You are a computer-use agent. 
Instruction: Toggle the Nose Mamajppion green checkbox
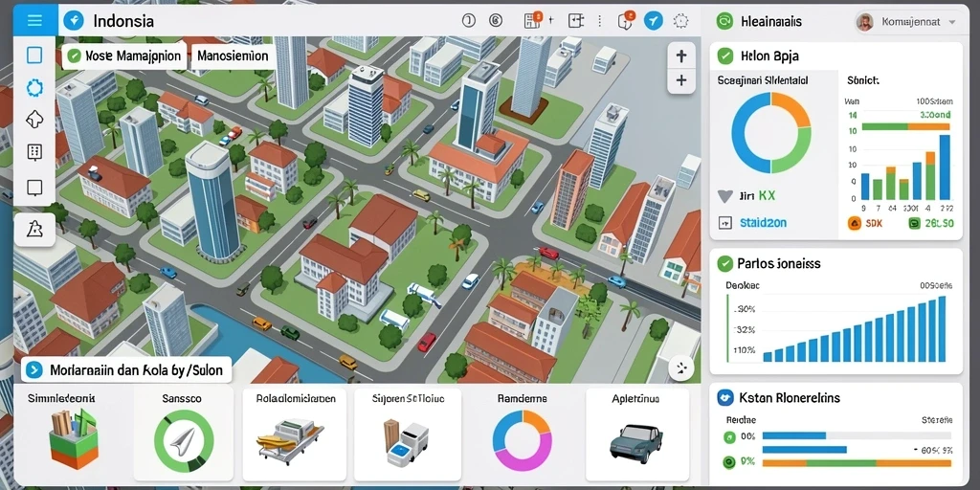pos(75,56)
